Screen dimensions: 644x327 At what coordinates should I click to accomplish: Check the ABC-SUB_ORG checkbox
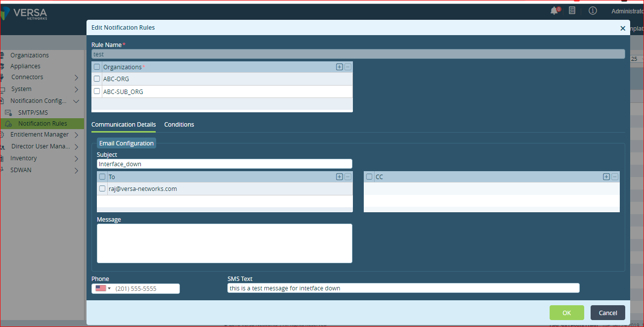pos(97,92)
